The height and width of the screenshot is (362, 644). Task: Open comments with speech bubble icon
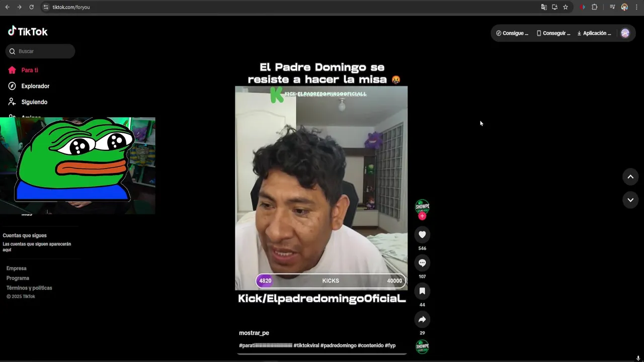coord(422,262)
